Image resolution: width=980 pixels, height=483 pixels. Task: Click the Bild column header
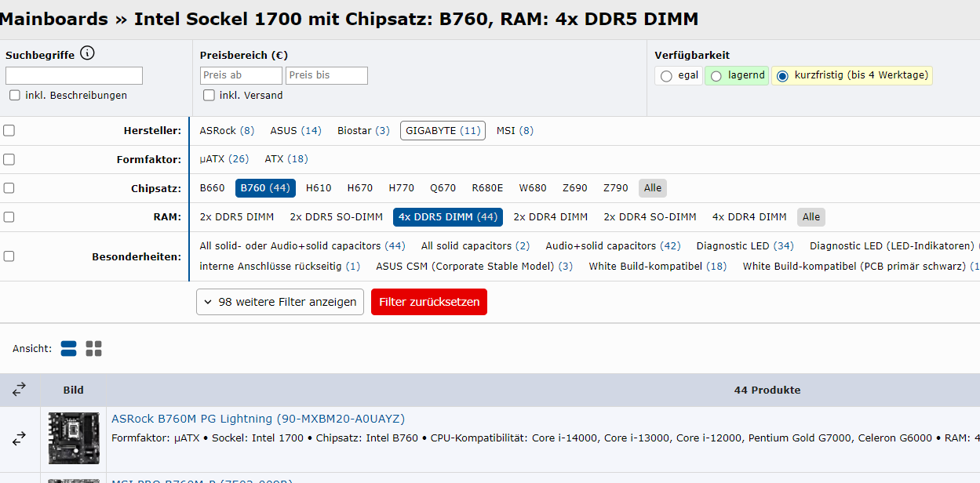point(74,390)
